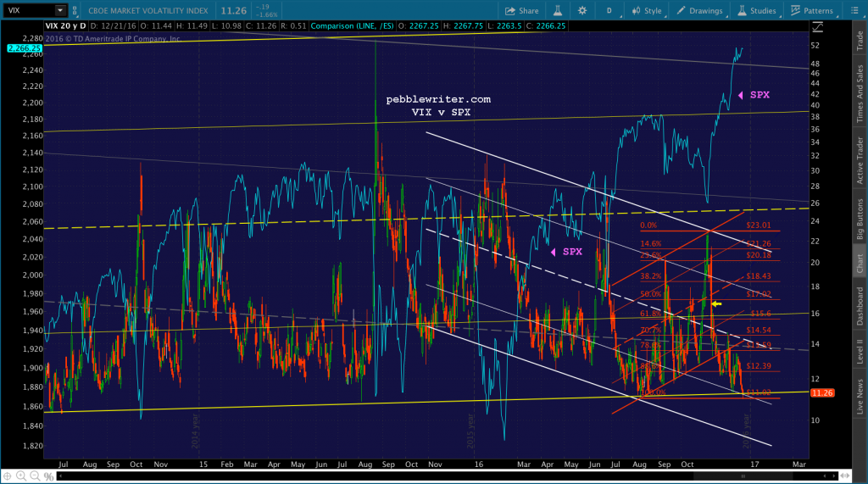The width and height of the screenshot is (868, 484).
Task: Click the upper magenta SPX label
Action: 759,95
